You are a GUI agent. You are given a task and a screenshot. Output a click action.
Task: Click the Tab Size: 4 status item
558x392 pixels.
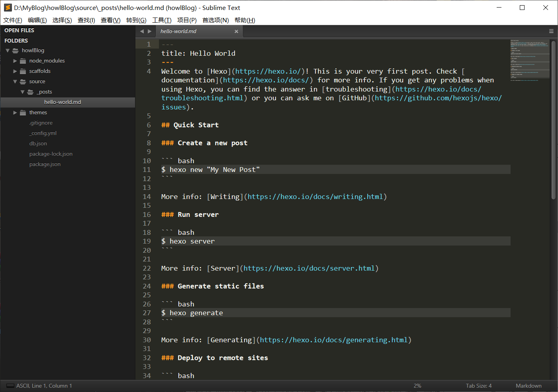(479, 386)
